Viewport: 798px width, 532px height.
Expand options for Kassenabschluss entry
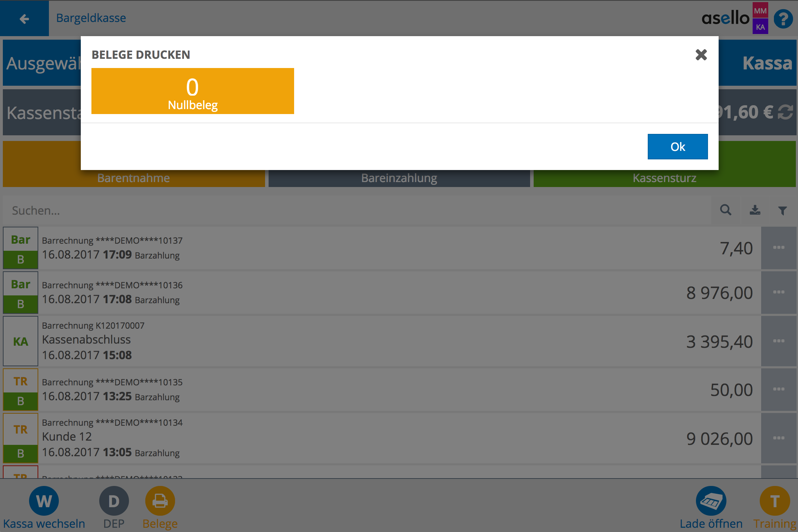[x=779, y=341]
